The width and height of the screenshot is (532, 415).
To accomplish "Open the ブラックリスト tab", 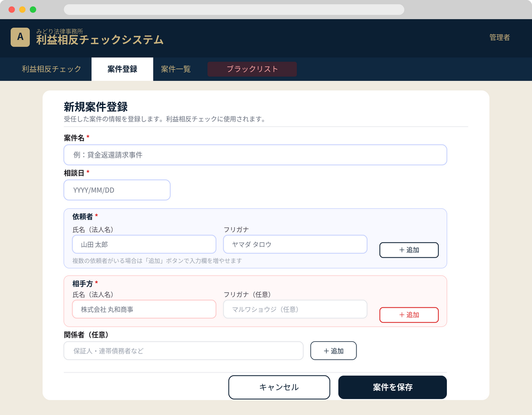I will click(x=252, y=69).
